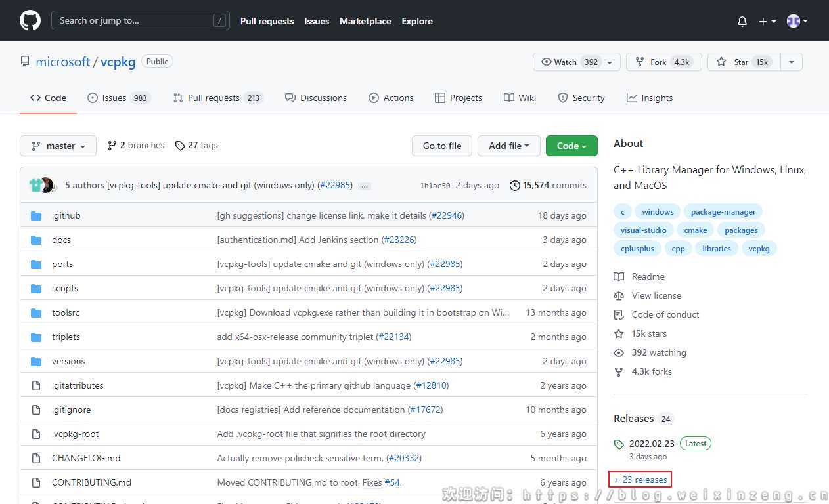This screenshot has height=504, width=829.
Task: Toggle Watch on this repository
Action: 569,62
